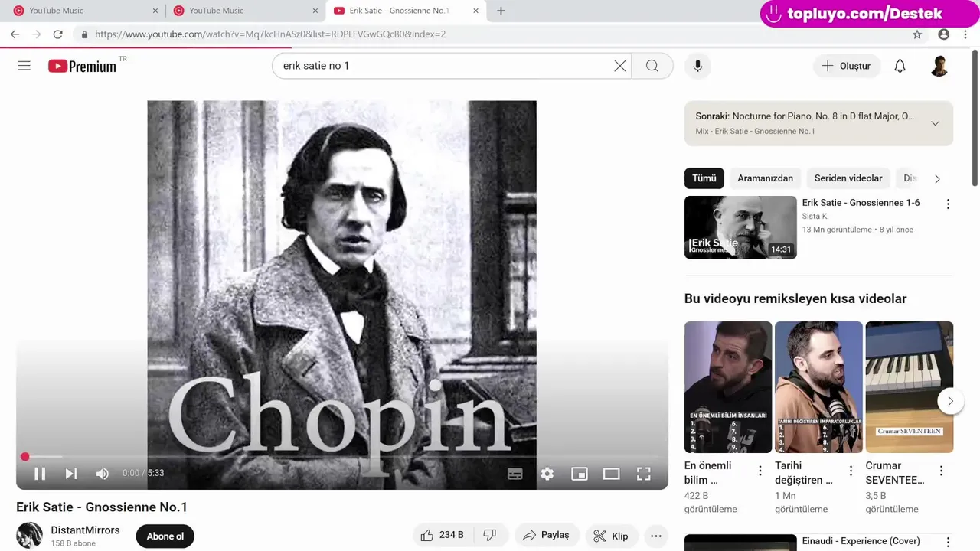Open short 'Tarihi değiştiren' thumbnail

pos(818,387)
